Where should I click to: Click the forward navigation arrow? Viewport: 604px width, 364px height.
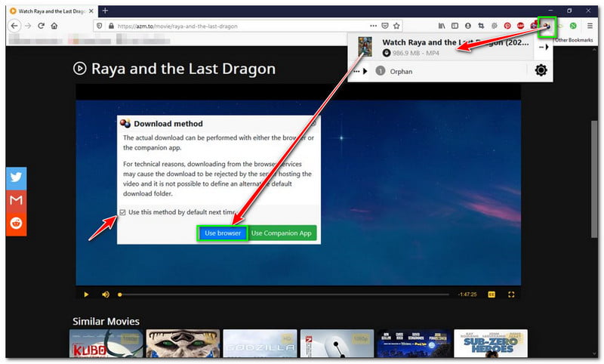click(x=28, y=26)
